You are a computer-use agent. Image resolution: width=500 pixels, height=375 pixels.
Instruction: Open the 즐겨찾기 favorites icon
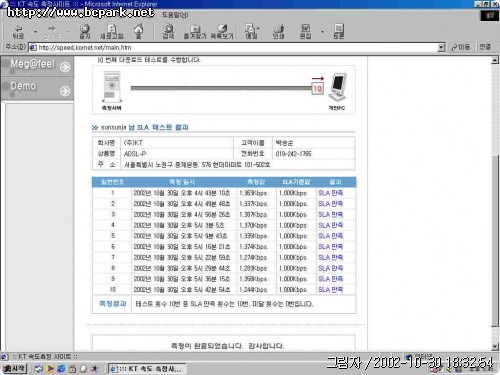click(195, 32)
